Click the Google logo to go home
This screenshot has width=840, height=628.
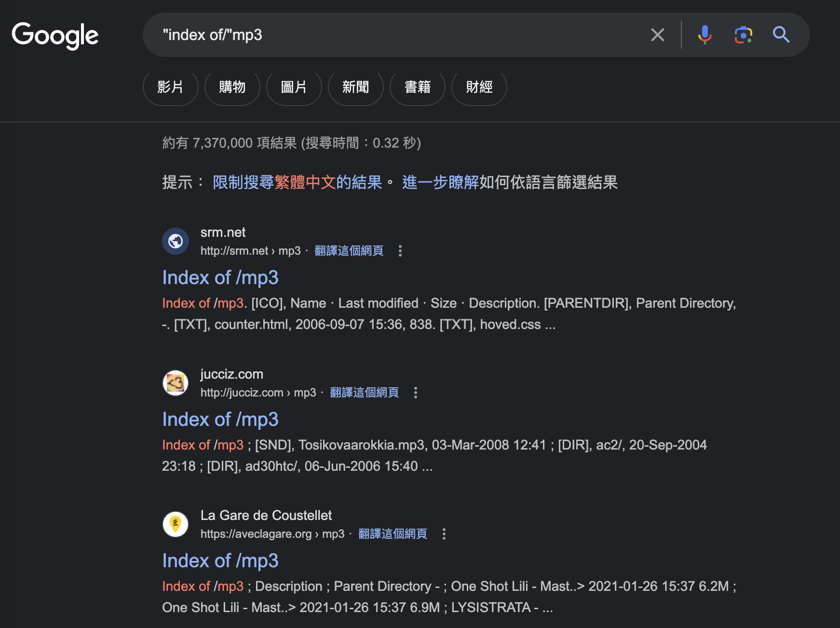tap(55, 35)
